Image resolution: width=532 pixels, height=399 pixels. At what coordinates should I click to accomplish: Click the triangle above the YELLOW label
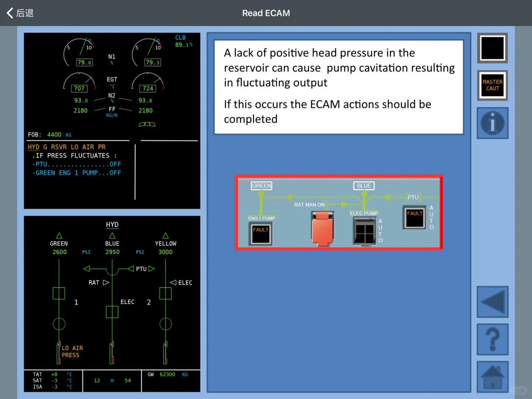point(166,236)
